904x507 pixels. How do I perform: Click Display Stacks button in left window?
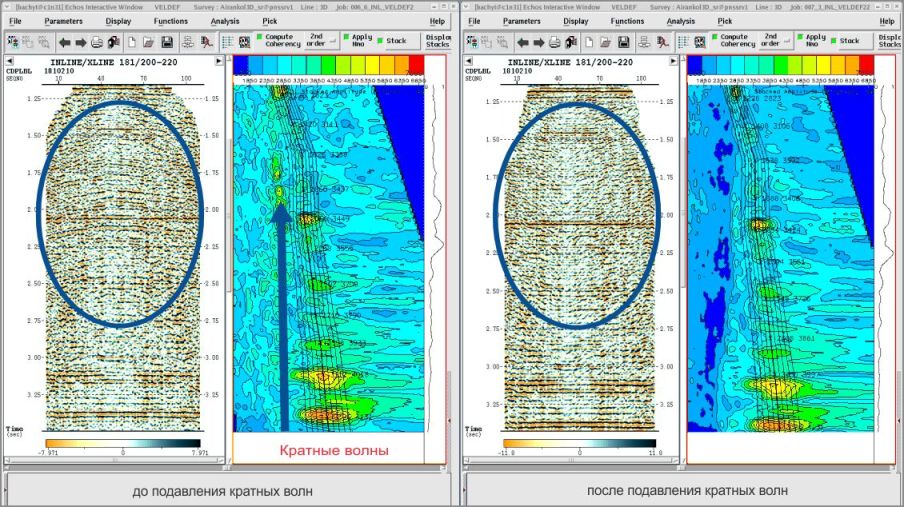point(438,41)
